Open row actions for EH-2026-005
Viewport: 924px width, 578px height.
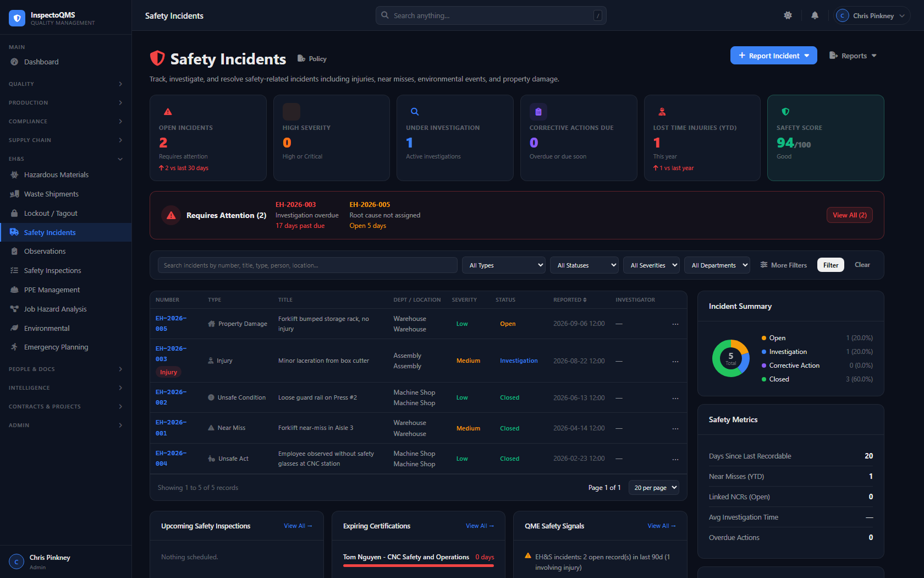click(x=675, y=324)
